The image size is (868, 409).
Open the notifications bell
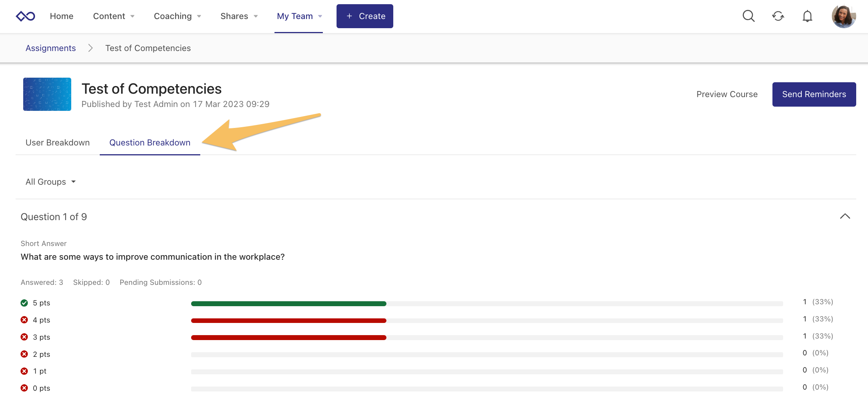[807, 16]
